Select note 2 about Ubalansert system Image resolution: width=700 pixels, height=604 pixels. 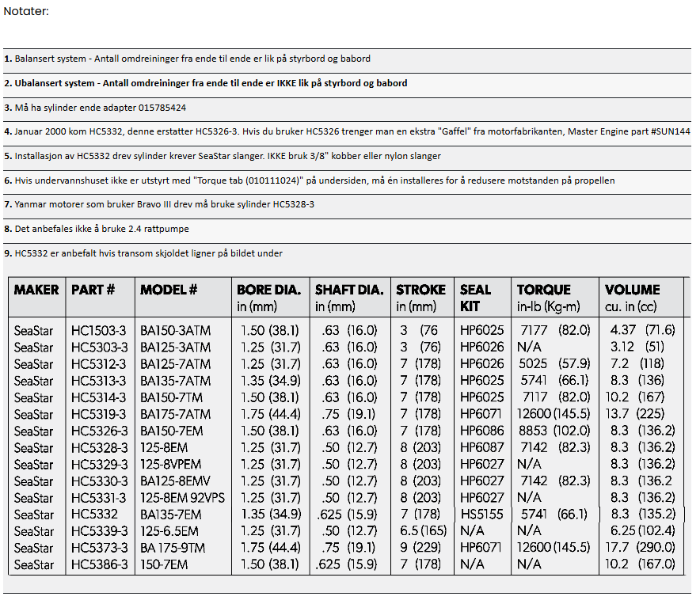tap(206, 83)
